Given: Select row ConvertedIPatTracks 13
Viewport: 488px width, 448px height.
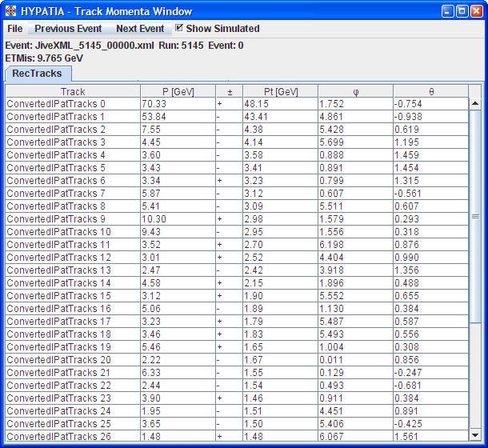Looking at the screenshot, I should [237, 270].
